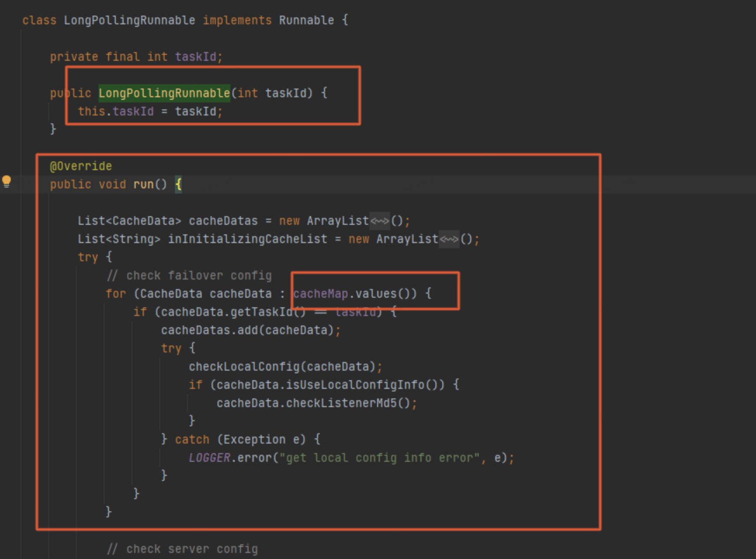Click the class name LongPollingRunnable in declaration
Screen dimensions: 756x559
tap(129, 20)
